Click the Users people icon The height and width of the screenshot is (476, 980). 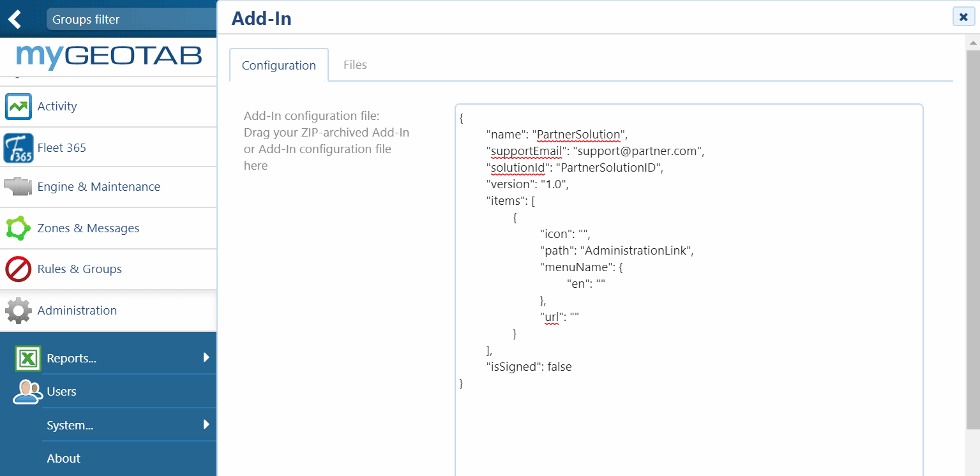click(x=27, y=392)
